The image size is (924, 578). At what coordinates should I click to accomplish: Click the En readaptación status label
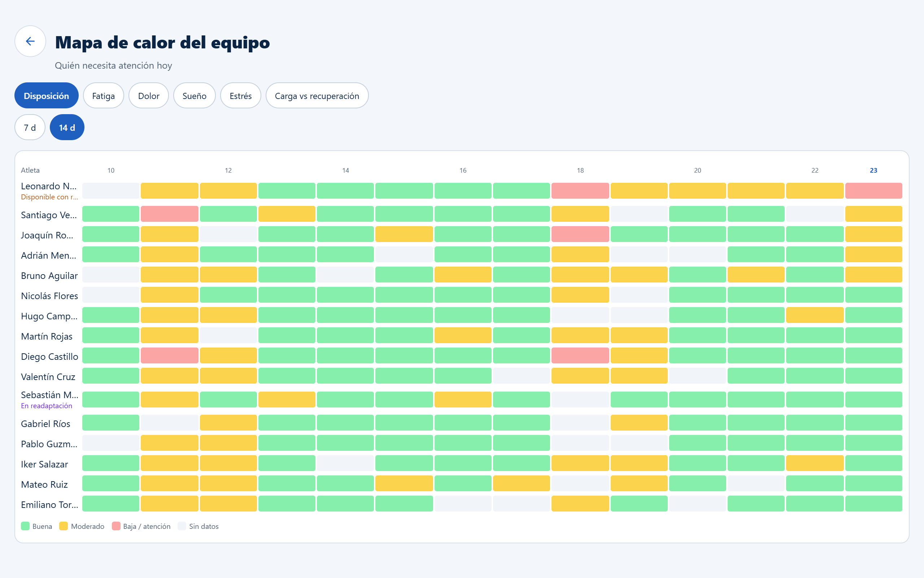47,406
